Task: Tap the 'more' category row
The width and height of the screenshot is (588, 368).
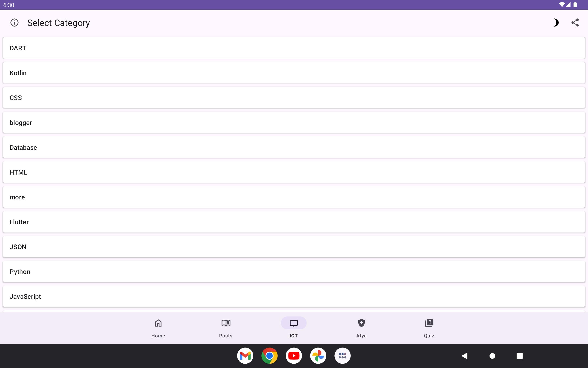Action: [x=294, y=197]
